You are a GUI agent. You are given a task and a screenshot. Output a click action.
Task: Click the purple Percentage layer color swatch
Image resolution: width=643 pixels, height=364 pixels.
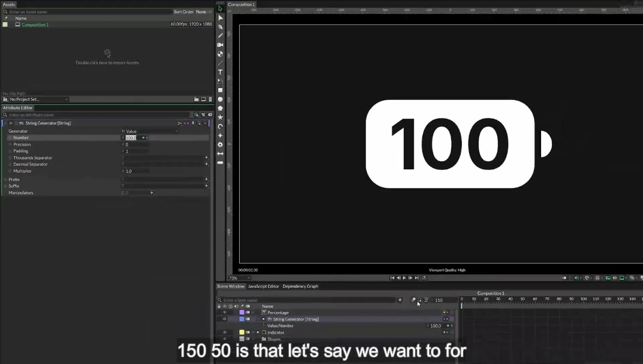pyautogui.click(x=241, y=312)
